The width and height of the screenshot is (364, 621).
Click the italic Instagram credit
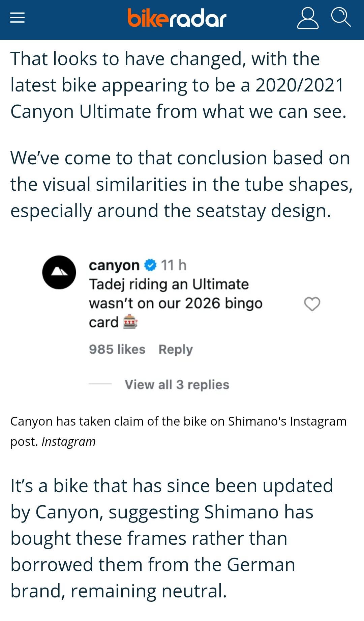[x=68, y=441]
